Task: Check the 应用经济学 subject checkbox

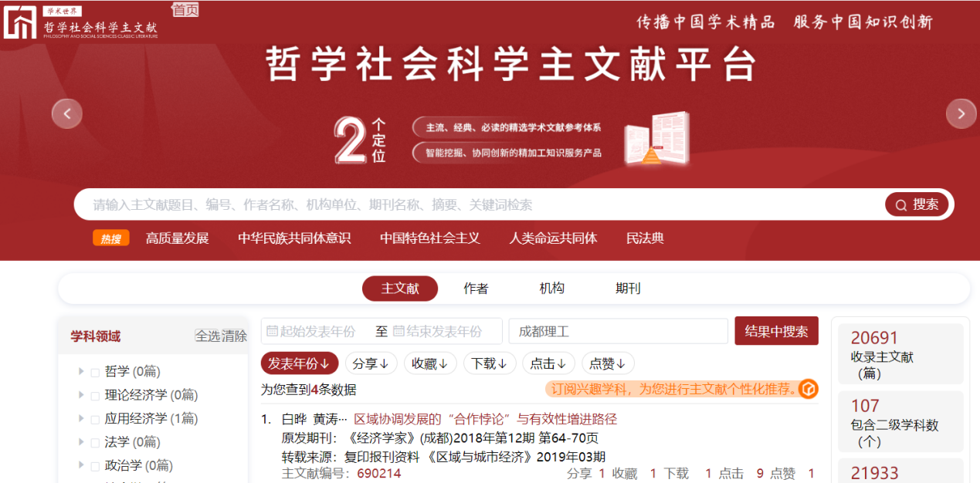Action: pos(95,420)
